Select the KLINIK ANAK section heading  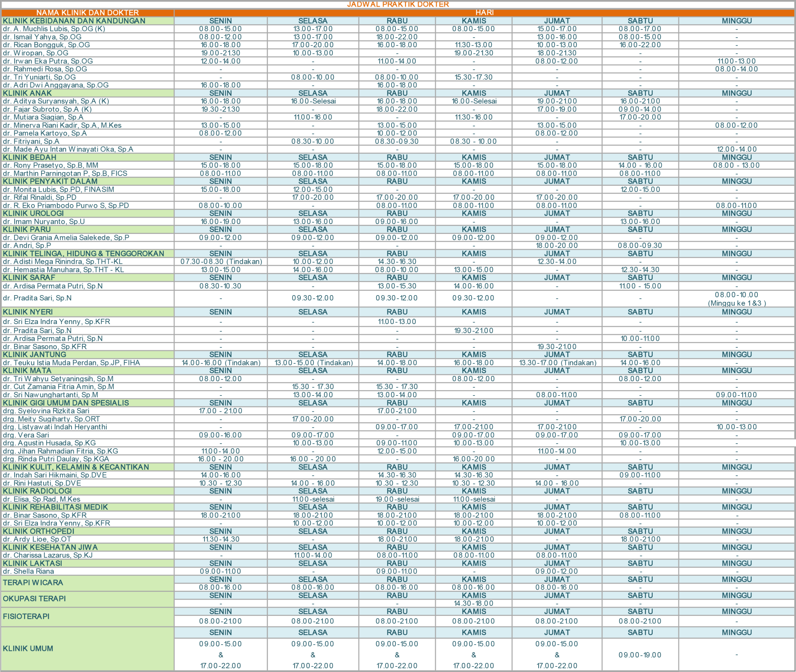[27, 93]
